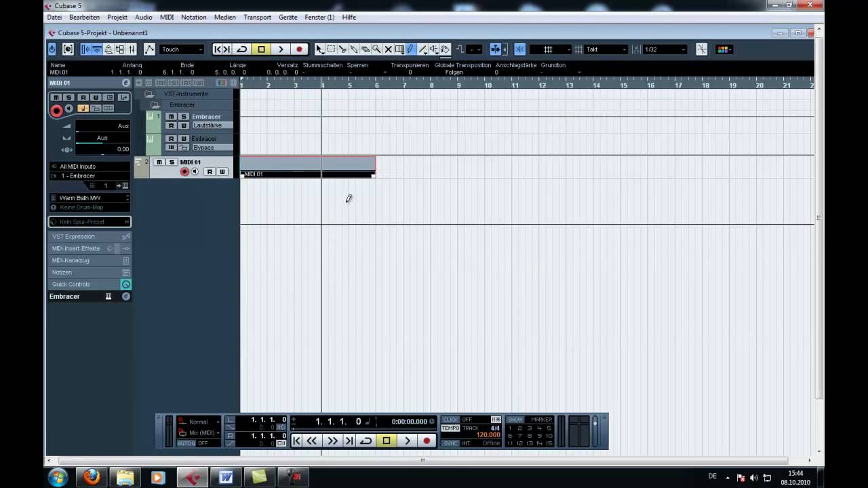
Task: Select the Erase tool
Action: (x=366, y=49)
